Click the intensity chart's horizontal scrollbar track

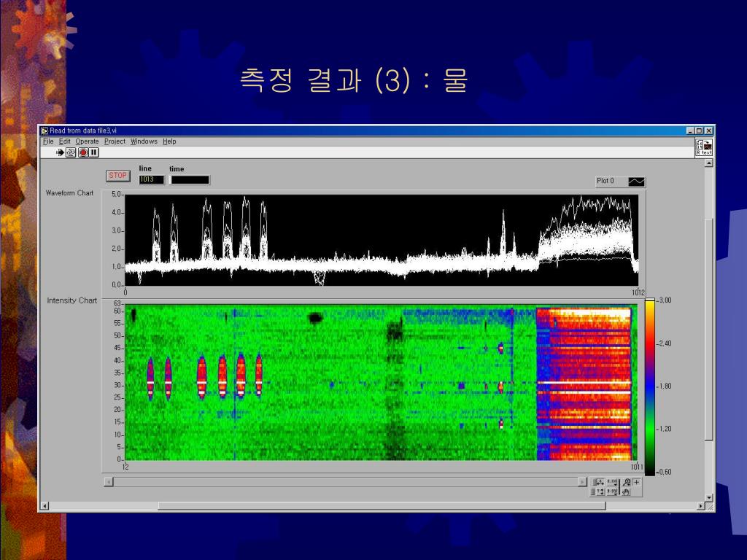click(345, 482)
